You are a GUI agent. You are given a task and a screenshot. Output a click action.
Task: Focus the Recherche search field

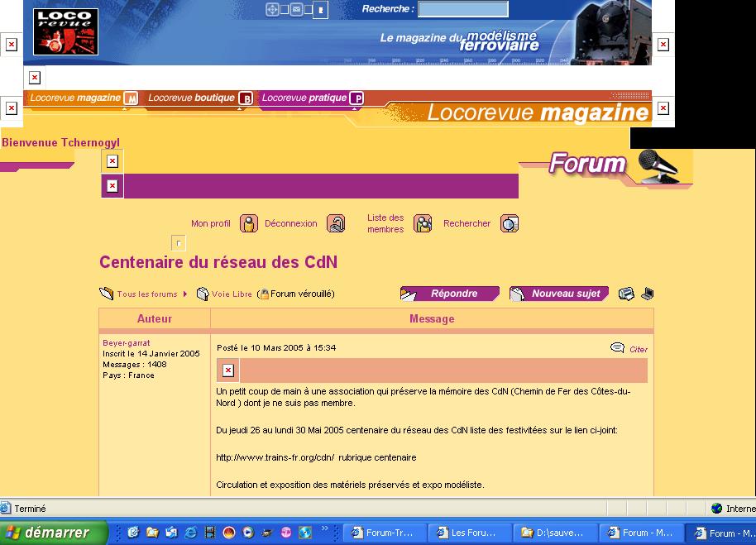pos(463,8)
